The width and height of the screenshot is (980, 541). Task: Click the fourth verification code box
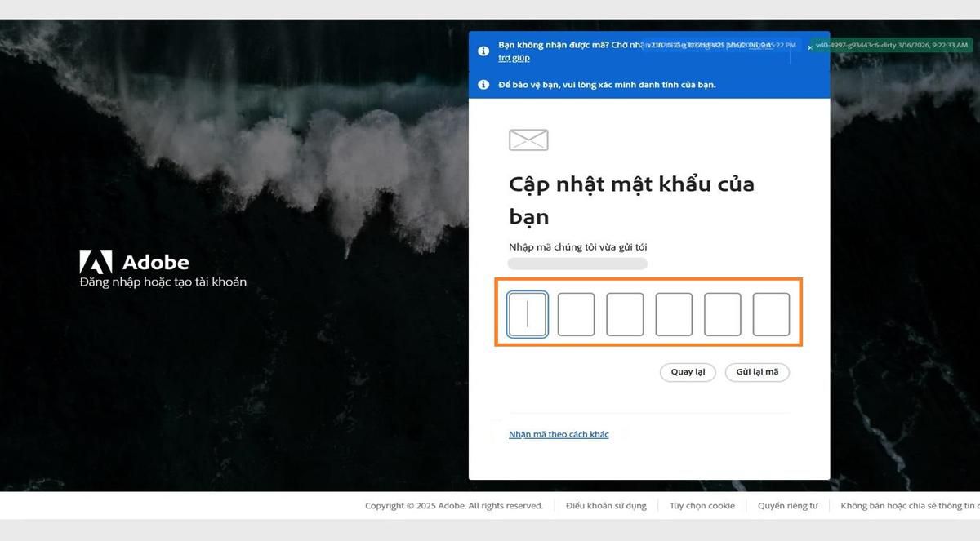coord(674,313)
